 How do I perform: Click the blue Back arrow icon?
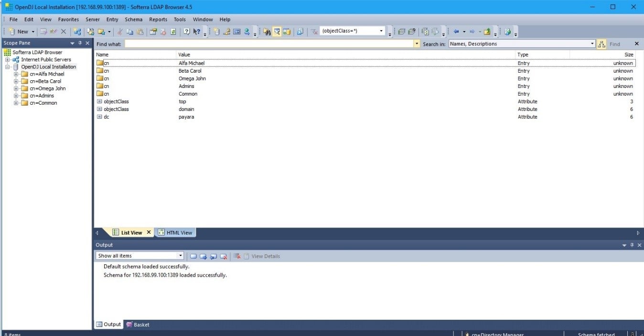[x=456, y=32]
